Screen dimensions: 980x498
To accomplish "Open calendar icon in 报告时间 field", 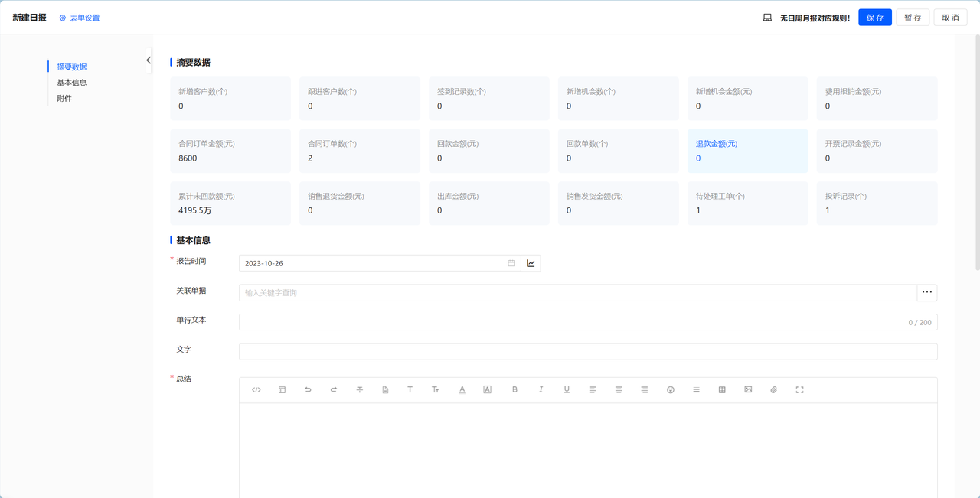I will coord(511,263).
